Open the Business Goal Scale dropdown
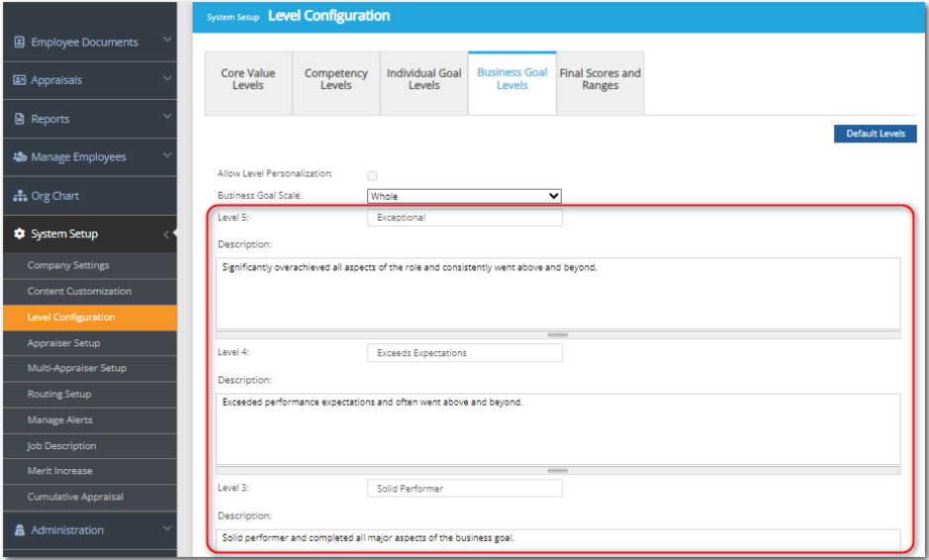The height and width of the screenshot is (560, 929). tap(464, 196)
